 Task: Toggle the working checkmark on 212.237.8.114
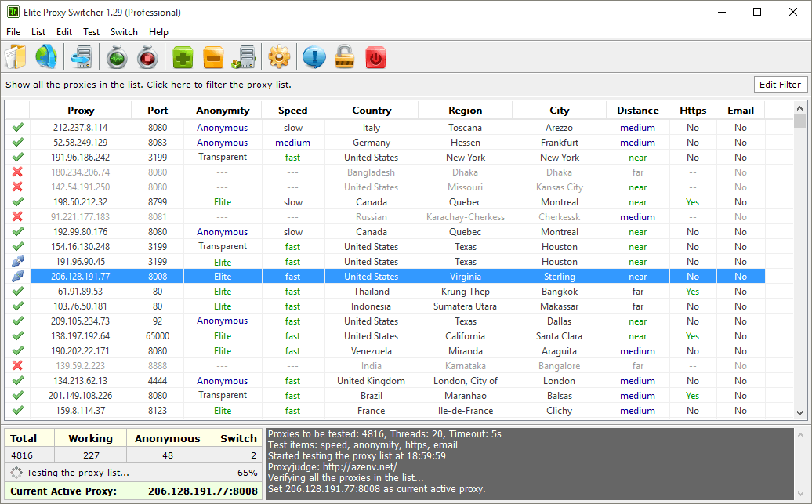(17, 127)
